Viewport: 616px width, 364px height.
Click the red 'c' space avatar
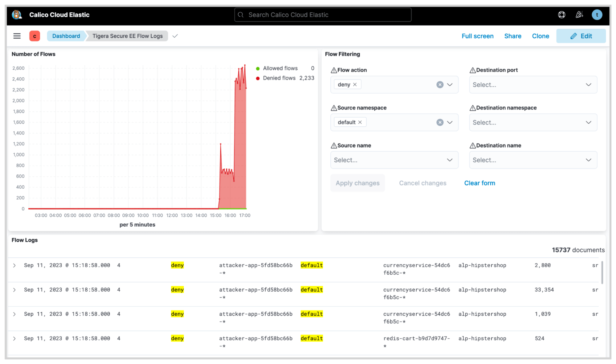35,36
